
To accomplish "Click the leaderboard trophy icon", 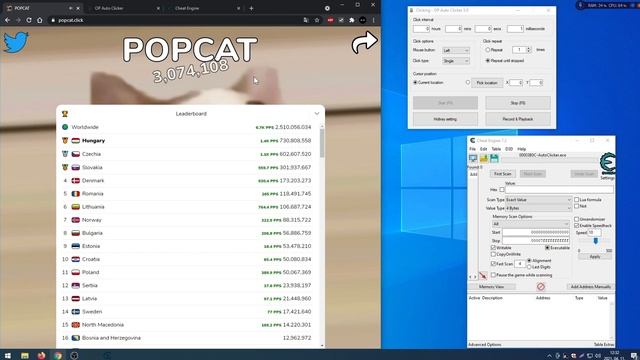I will point(65,114).
